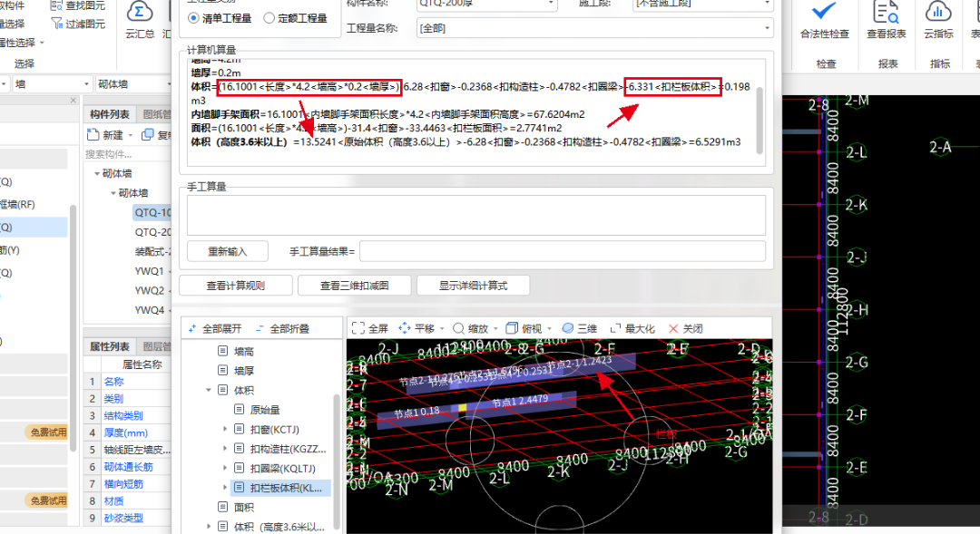Viewport: 980px width, 534px height.
Task: Expand the 扣窗(KCTJ) tree node
Action: point(225,429)
